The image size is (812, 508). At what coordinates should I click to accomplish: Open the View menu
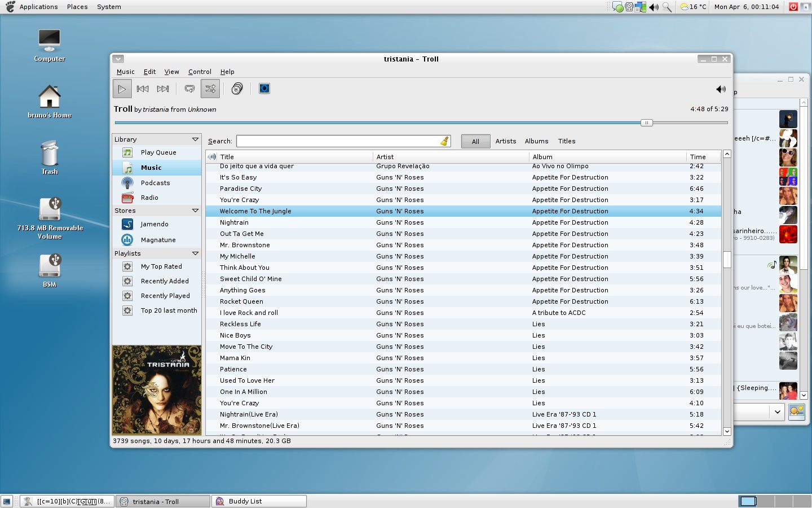pos(171,72)
